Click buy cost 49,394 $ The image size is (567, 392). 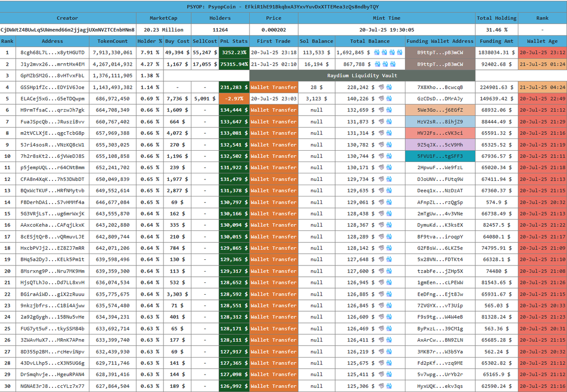(x=177, y=52)
